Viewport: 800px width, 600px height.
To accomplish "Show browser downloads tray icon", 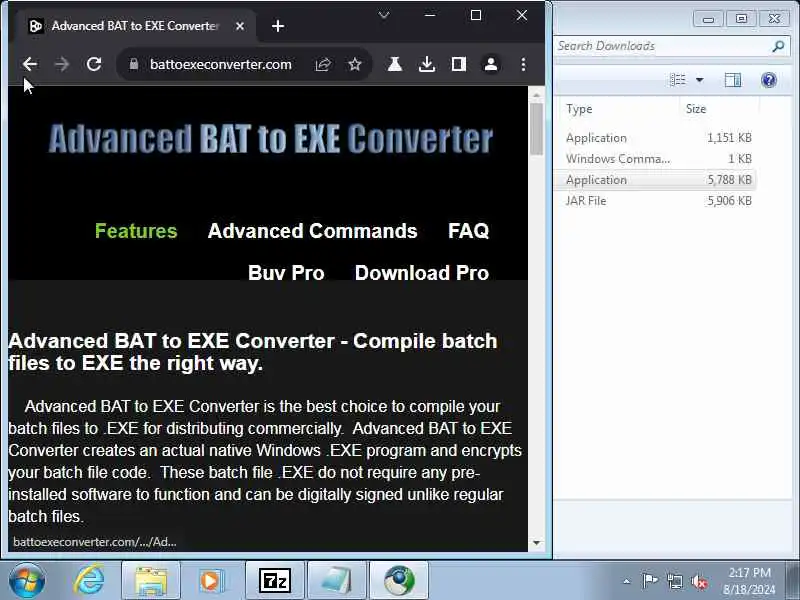I will click(x=427, y=64).
